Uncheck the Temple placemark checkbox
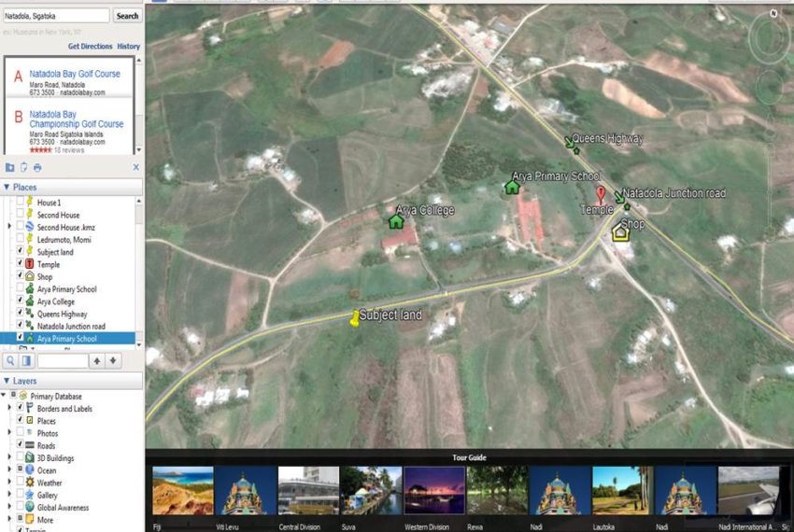Image resolution: width=794 pixels, height=532 pixels. coord(21,264)
